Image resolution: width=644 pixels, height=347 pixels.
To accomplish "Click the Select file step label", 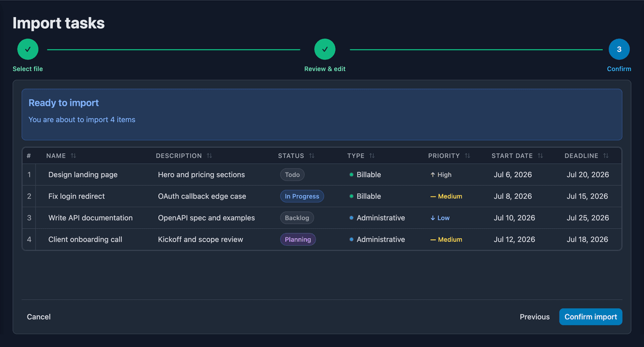I will pyautogui.click(x=28, y=69).
